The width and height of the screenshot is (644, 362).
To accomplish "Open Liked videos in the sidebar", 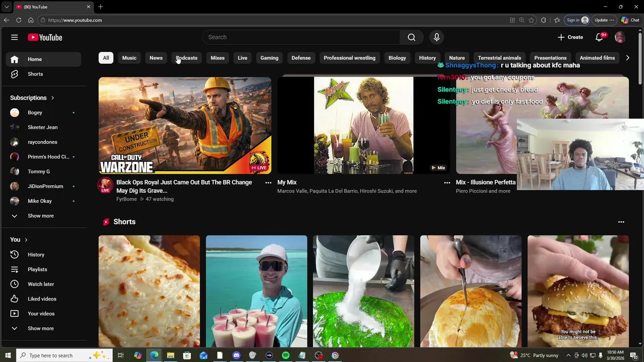I will 43,299.
